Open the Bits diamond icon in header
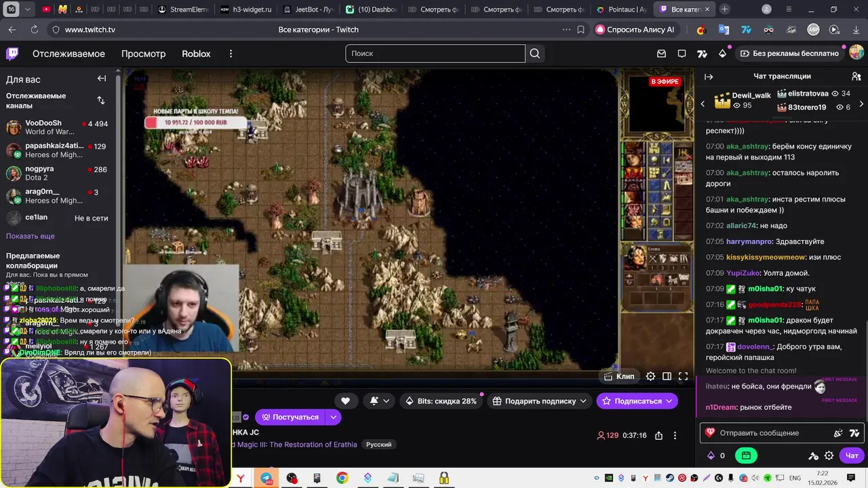The width and height of the screenshot is (868, 488). click(x=722, y=54)
